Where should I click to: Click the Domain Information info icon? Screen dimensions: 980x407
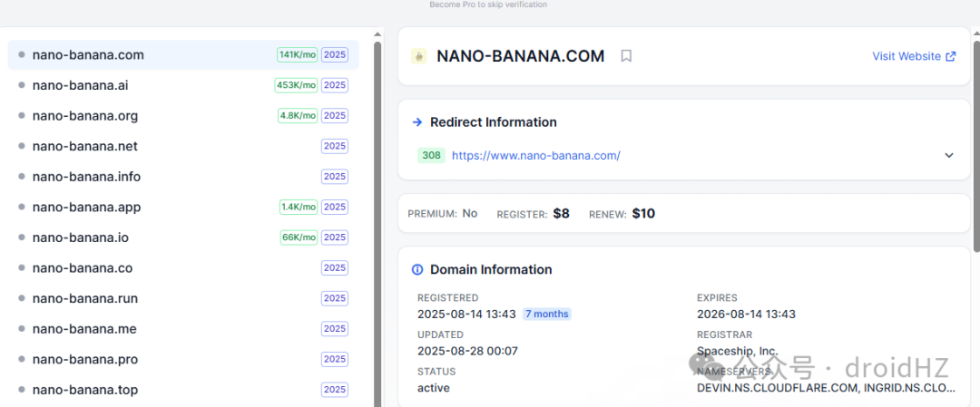tap(417, 269)
